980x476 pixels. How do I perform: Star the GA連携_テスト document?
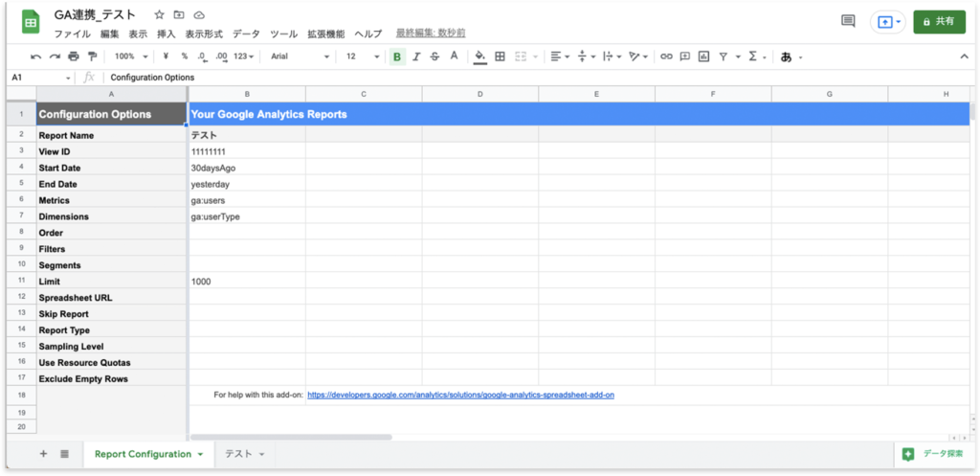tap(159, 15)
